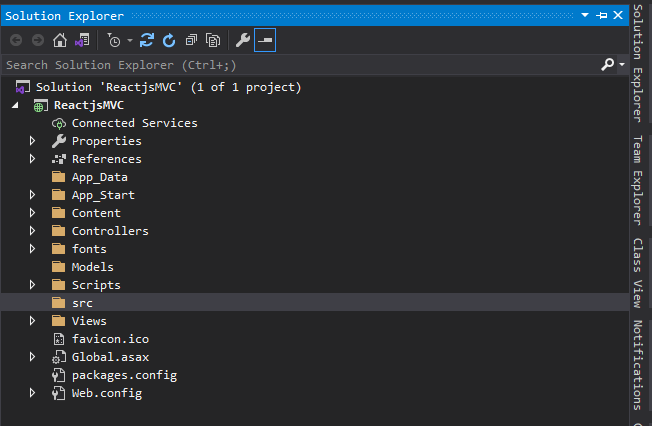This screenshot has height=426, width=652.
Task: Collapse All items in the tree
Action: click(191, 40)
